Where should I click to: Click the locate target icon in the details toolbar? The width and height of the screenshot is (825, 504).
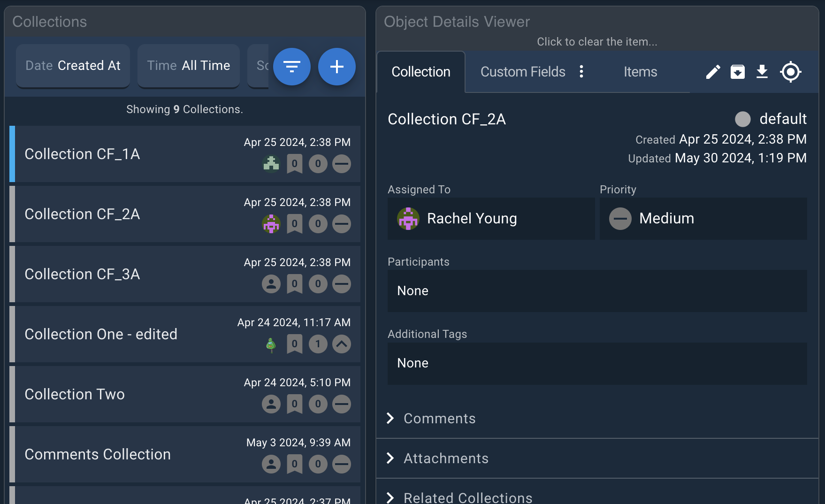click(x=790, y=72)
